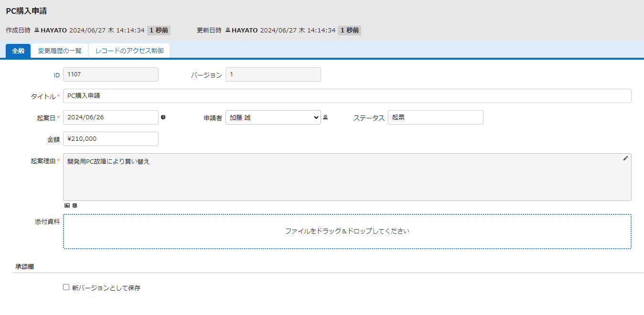Click the clock icon beside 起案日

point(163,117)
